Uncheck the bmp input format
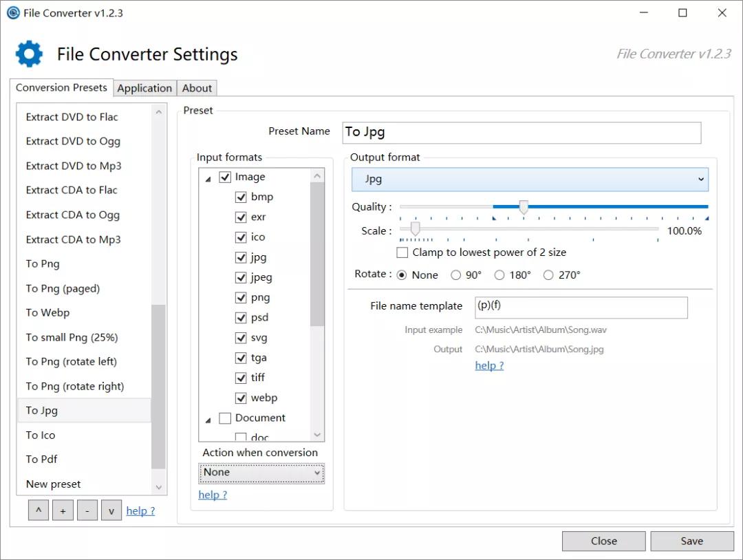 point(241,197)
